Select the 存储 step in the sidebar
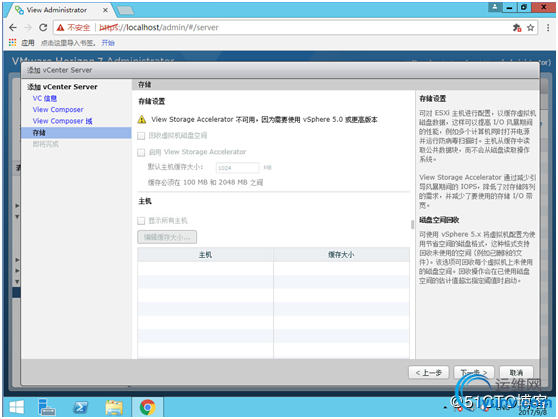The width and height of the screenshot is (558, 419). [76, 133]
